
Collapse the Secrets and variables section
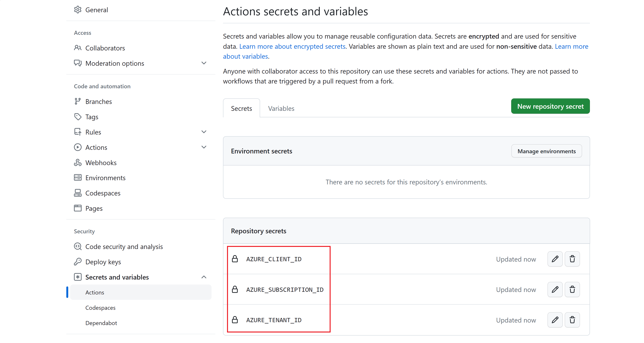point(204,277)
